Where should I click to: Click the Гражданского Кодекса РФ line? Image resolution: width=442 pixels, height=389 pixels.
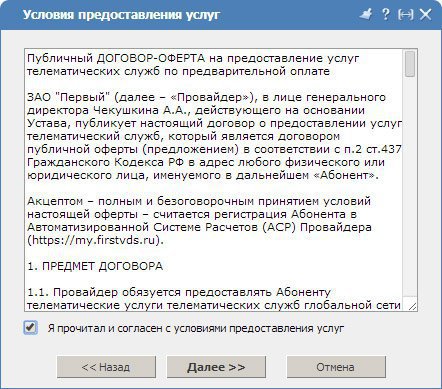(206, 162)
